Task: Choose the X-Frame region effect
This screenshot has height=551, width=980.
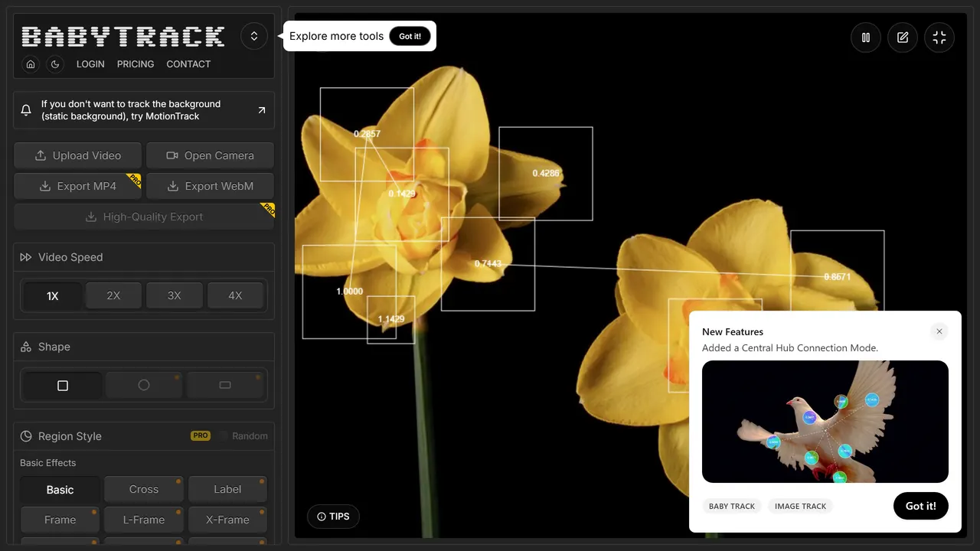Action: coord(227,520)
